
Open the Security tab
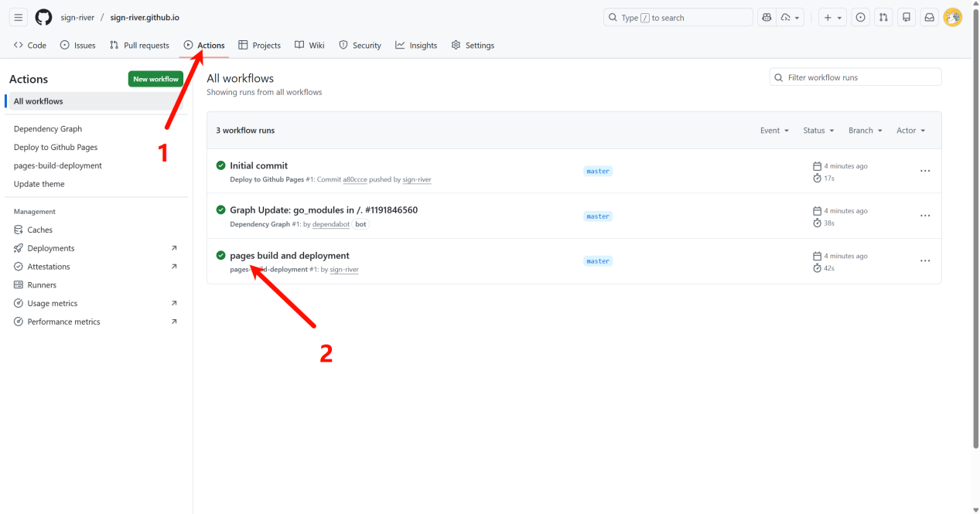360,46
